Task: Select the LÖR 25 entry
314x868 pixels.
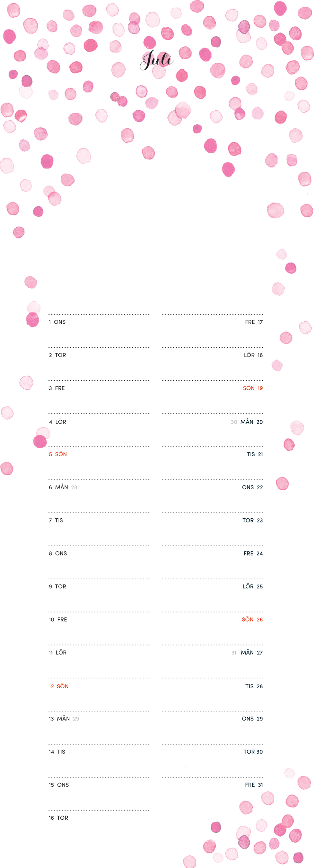Action: pyautogui.click(x=253, y=586)
